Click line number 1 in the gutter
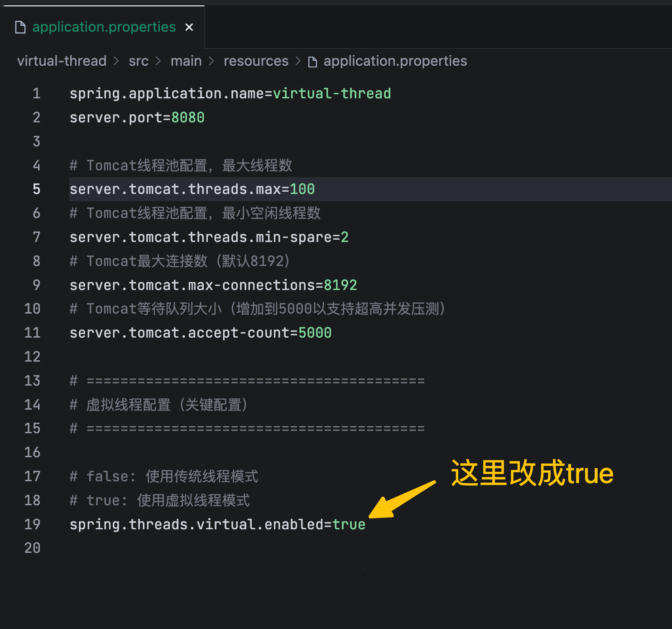 click(37, 93)
